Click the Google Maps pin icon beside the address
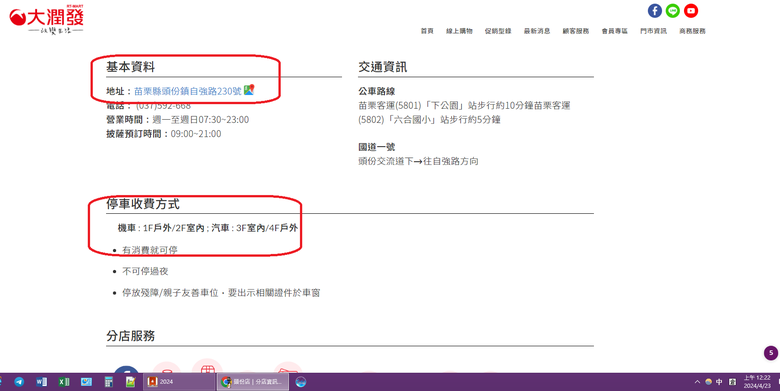 point(249,90)
